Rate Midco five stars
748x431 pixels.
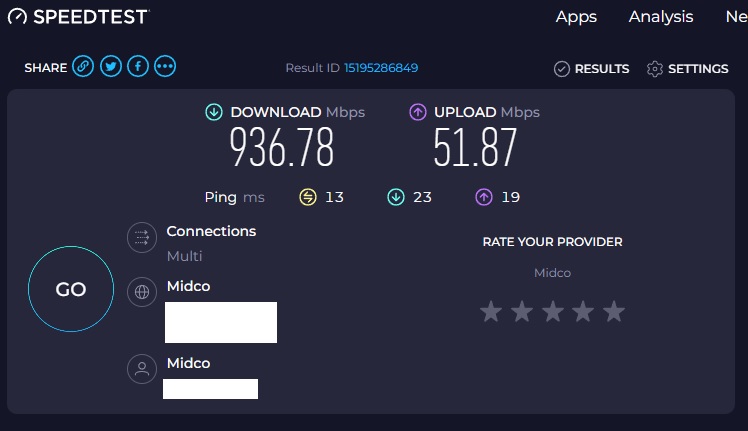[x=614, y=311]
